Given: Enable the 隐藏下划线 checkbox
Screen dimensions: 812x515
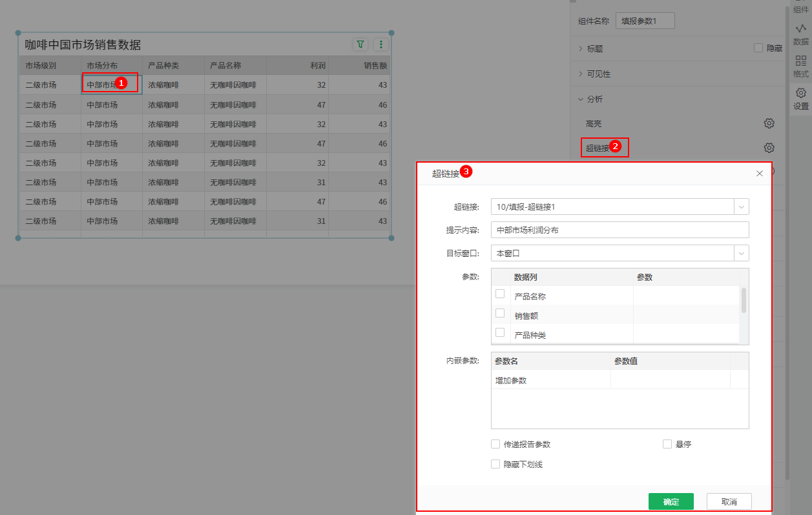Looking at the screenshot, I should tap(495, 463).
